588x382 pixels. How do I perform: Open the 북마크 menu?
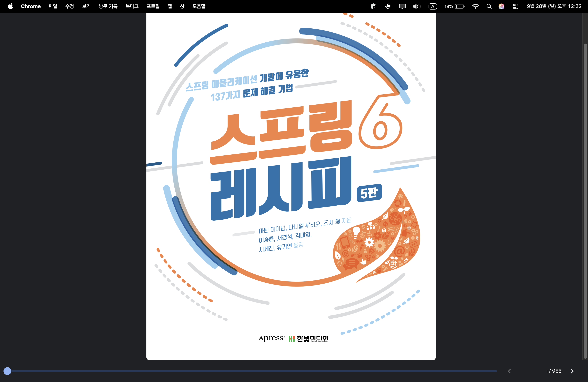132,6
